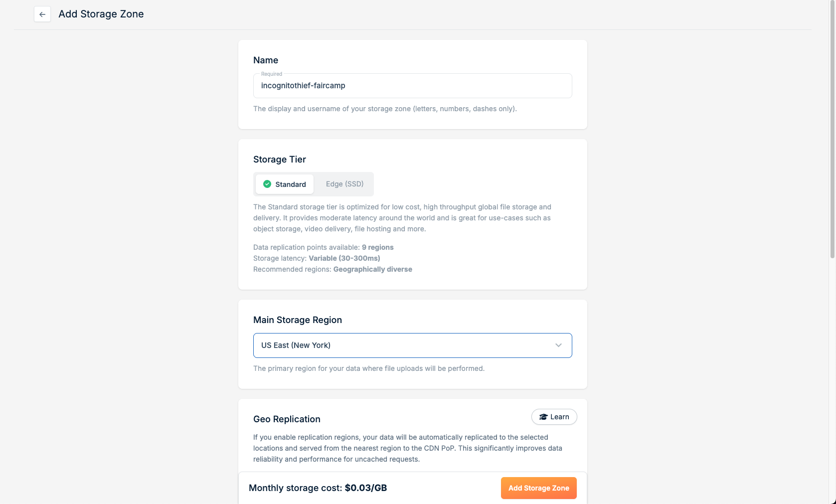Go back using the left arrow icon
The width and height of the screenshot is (836, 504).
point(42,14)
